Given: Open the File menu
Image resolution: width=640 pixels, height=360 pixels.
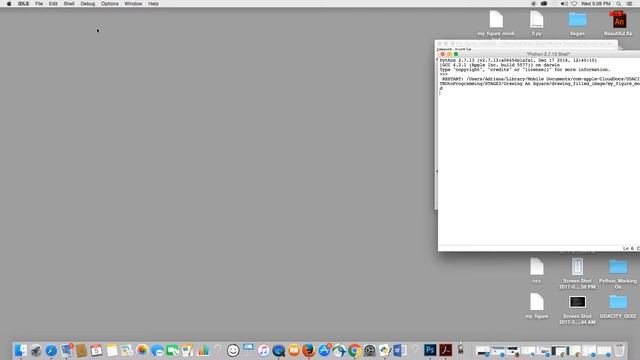Looking at the screenshot, I should [39, 4].
